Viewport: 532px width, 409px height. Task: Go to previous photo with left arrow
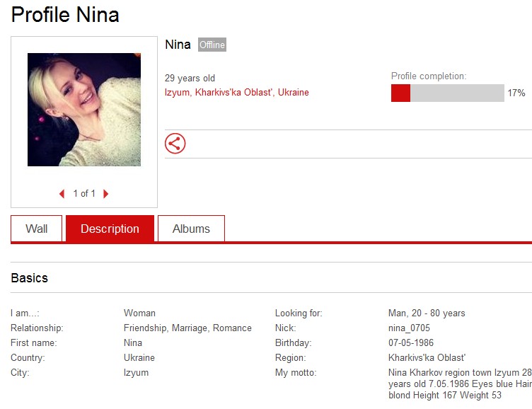tap(62, 194)
